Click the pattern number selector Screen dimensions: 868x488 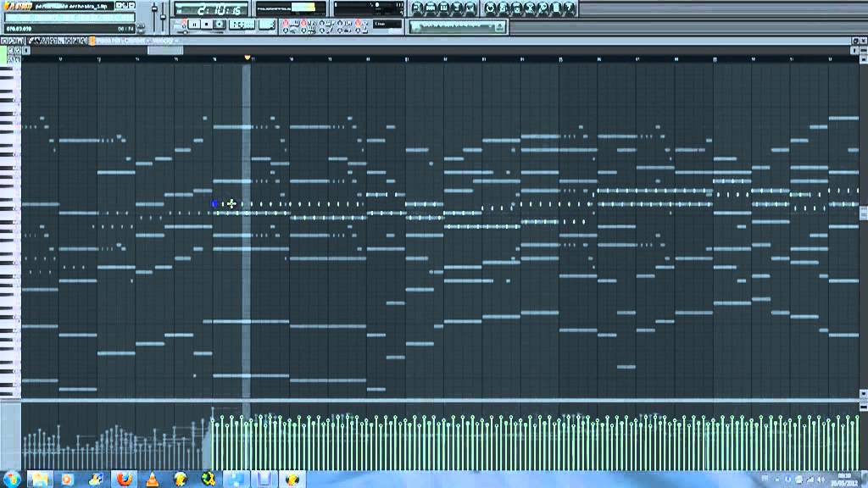(x=267, y=25)
